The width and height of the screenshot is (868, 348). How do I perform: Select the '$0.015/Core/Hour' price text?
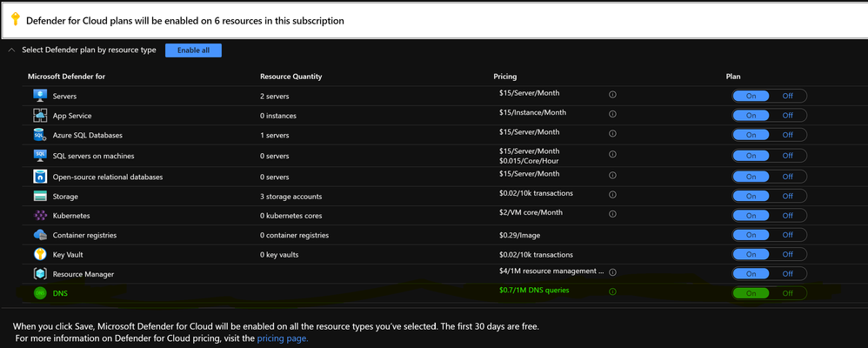pos(529,161)
